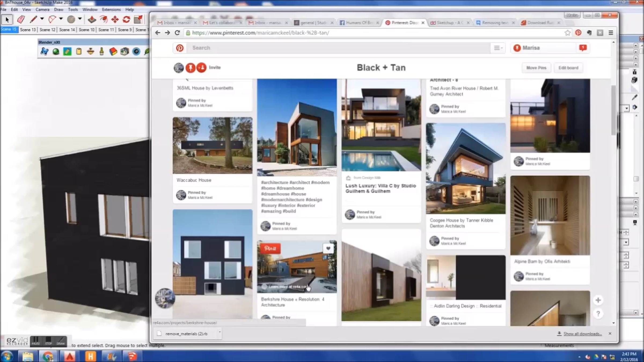Screen dimensions: 644x362
Task: Open the Pinterest browser extension icon
Action: 578,33
